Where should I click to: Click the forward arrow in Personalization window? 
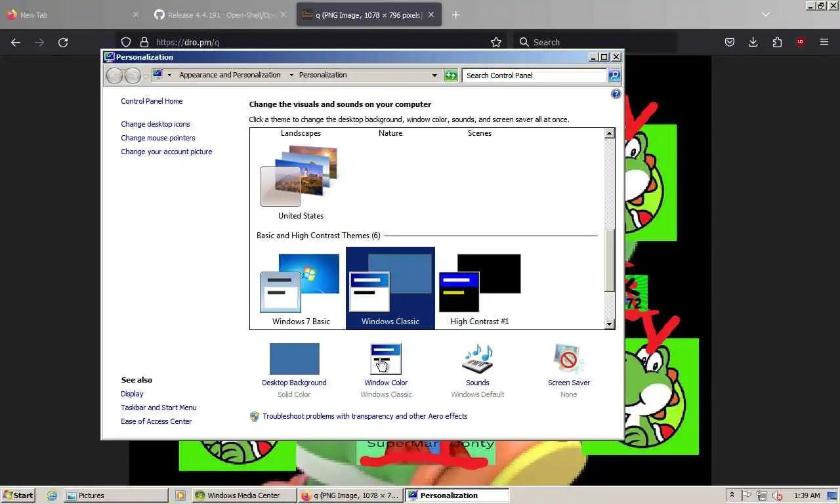point(133,75)
